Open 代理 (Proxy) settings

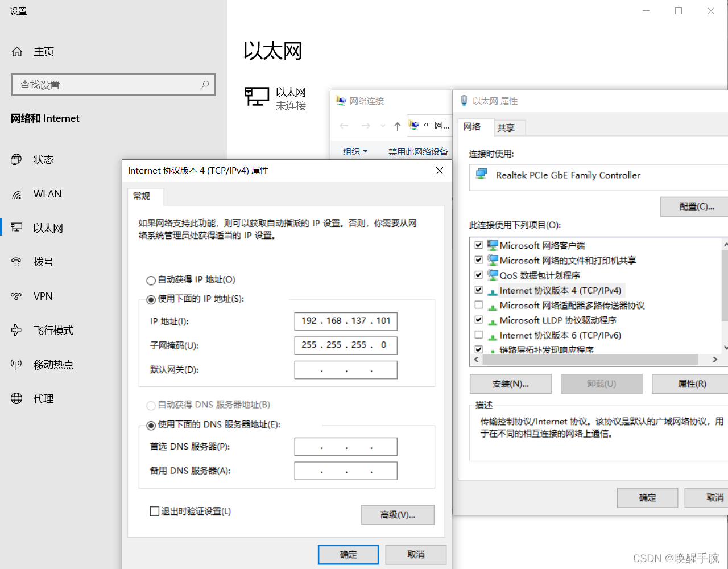(x=44, y=398)
